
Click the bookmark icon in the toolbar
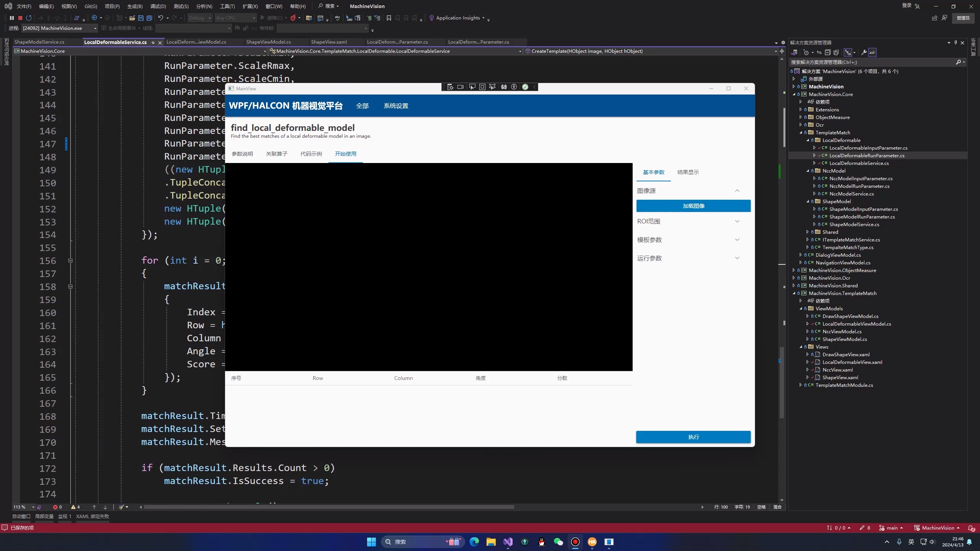pos(389,18)
